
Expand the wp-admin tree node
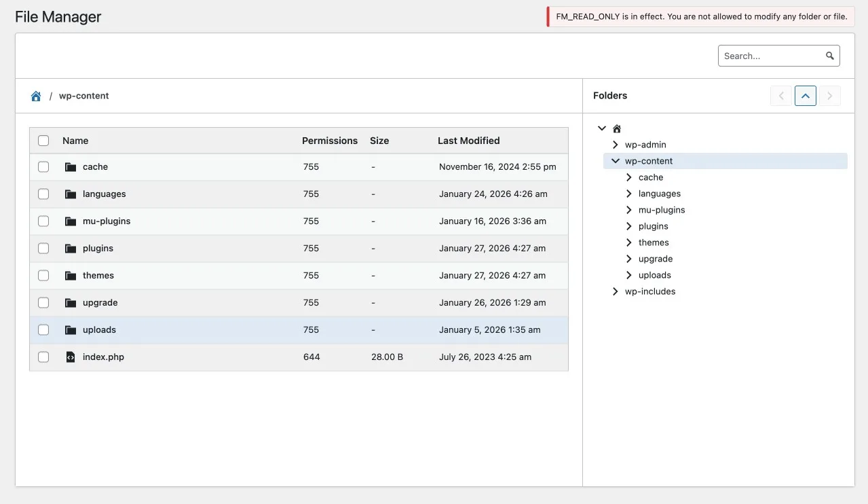[615, 145]
